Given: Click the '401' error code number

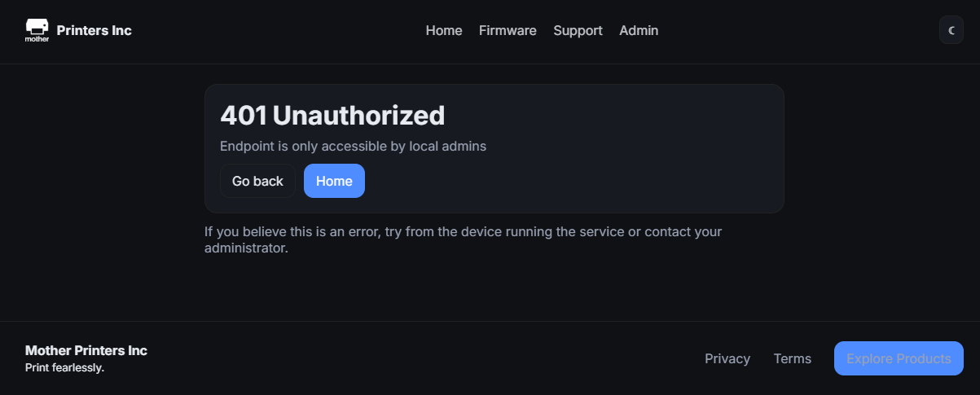Looking at the screenshot, I should [244, 116].
